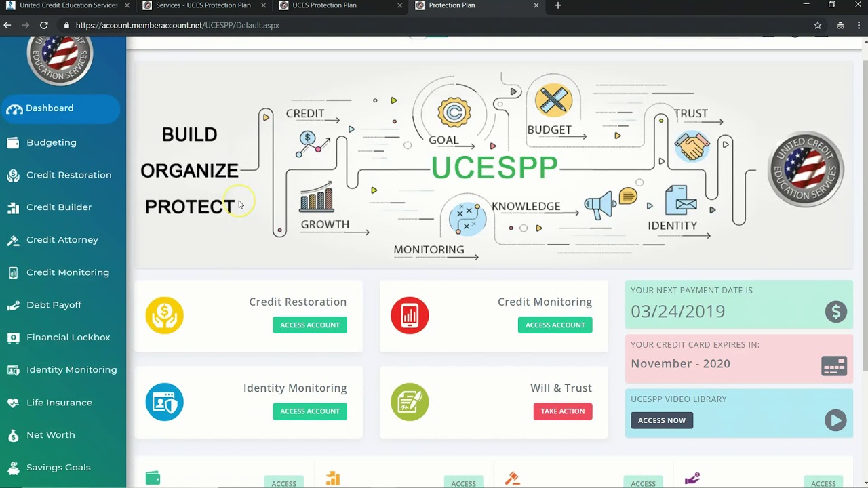This screenshot has height=488, width=868.
Task: Click the sidebar Credit Monitoring icon
Action: (13, 273)
